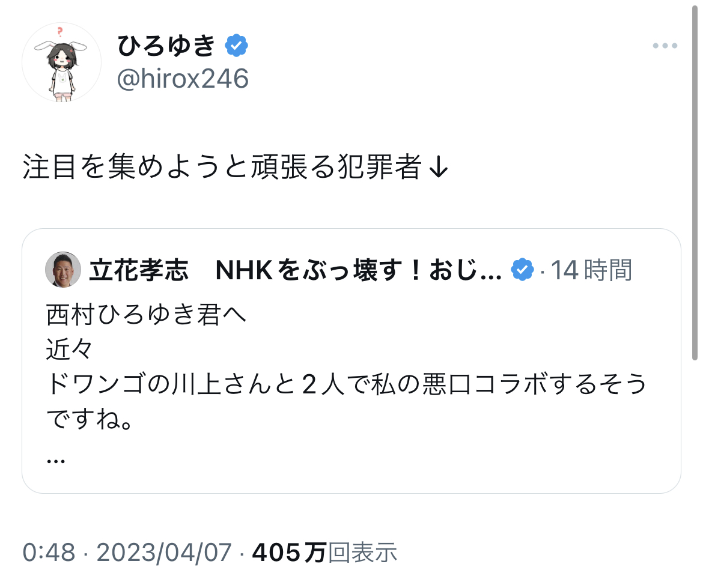Click the 14時間 timestamp on quoted tweet
The height and width of the screenshot is (588, 703).
click(591, 271)
